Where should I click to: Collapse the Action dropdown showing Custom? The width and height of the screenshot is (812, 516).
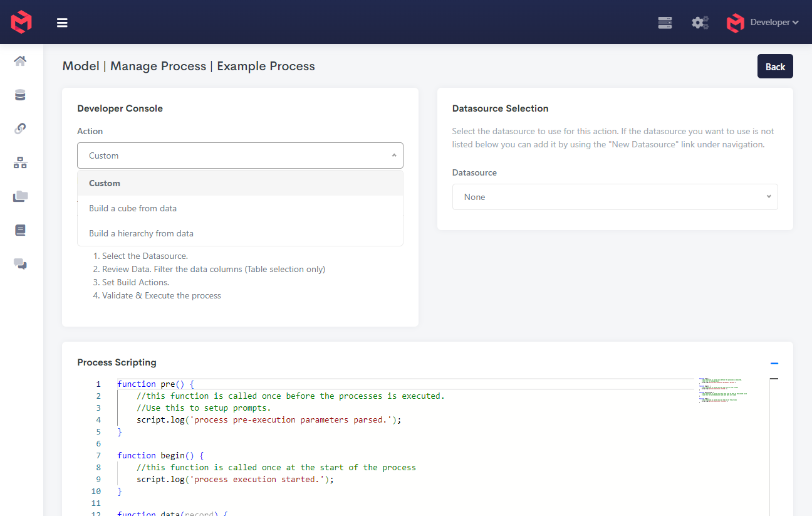tap(240, 155)
